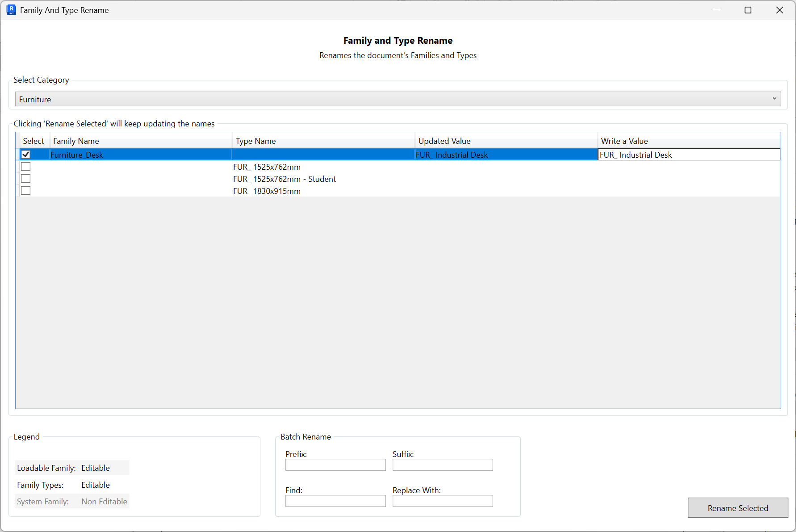The height and width of the screenshot is (532, 796).
Task: Click the Write a Value column header
Action: [x=688, y=141]
